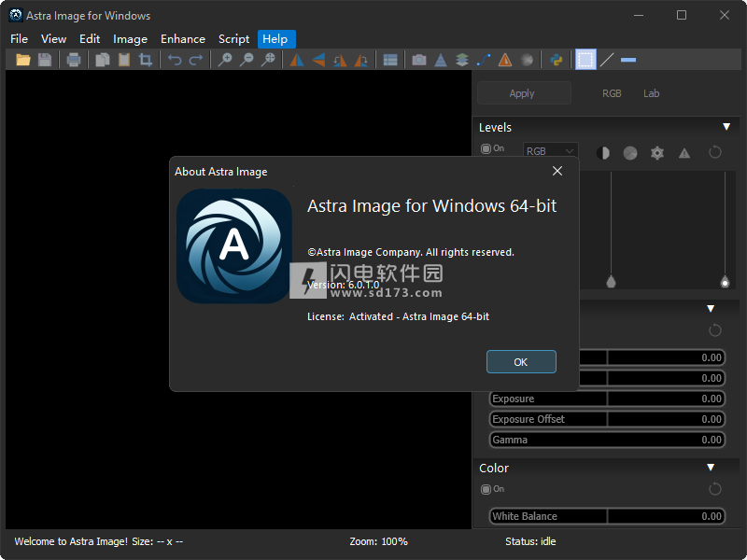Click the Exposure Offset slider
Screen dimensions: 747x560
coord(608,419)
